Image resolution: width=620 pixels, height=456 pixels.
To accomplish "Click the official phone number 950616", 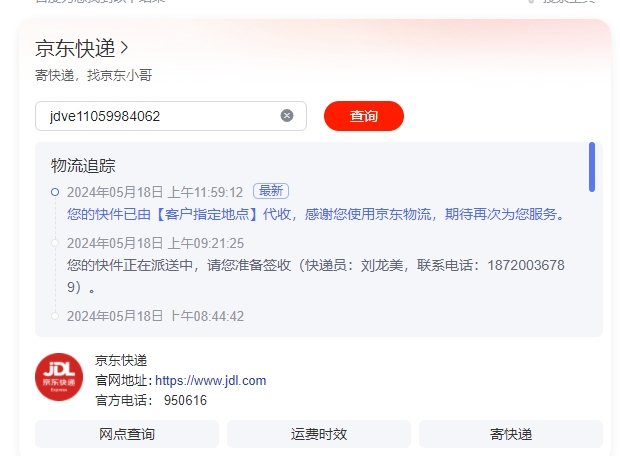I will click(x=185, y=400).
